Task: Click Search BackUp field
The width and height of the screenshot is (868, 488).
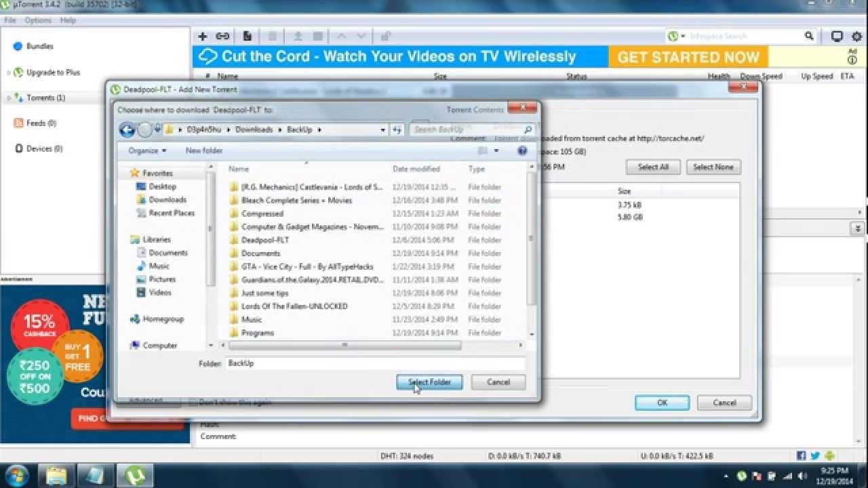Action: click(471, 129)
